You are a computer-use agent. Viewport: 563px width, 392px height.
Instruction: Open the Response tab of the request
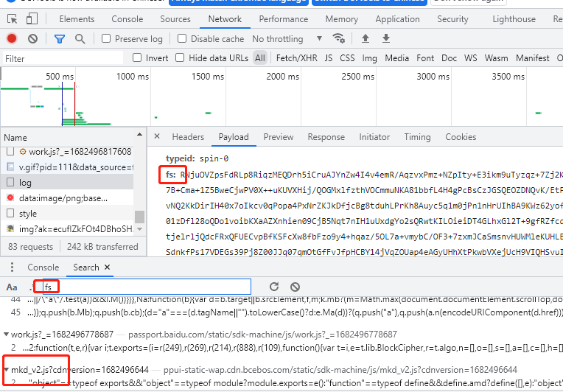click(x=326, y=137)
